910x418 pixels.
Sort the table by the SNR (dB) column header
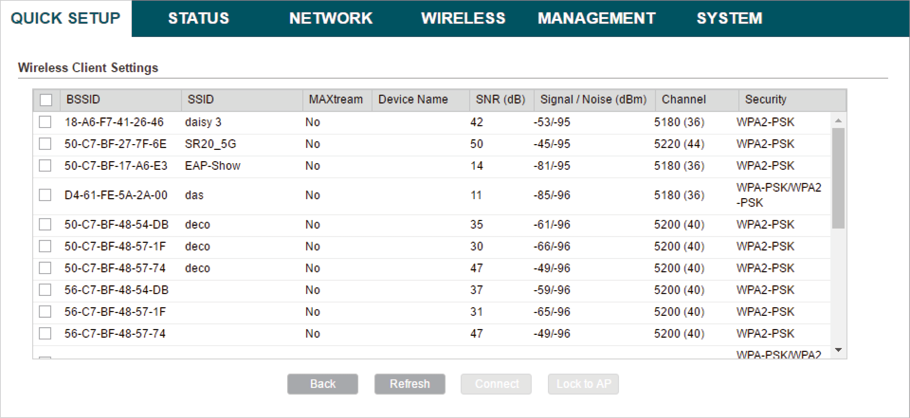(x=499, y=100)
